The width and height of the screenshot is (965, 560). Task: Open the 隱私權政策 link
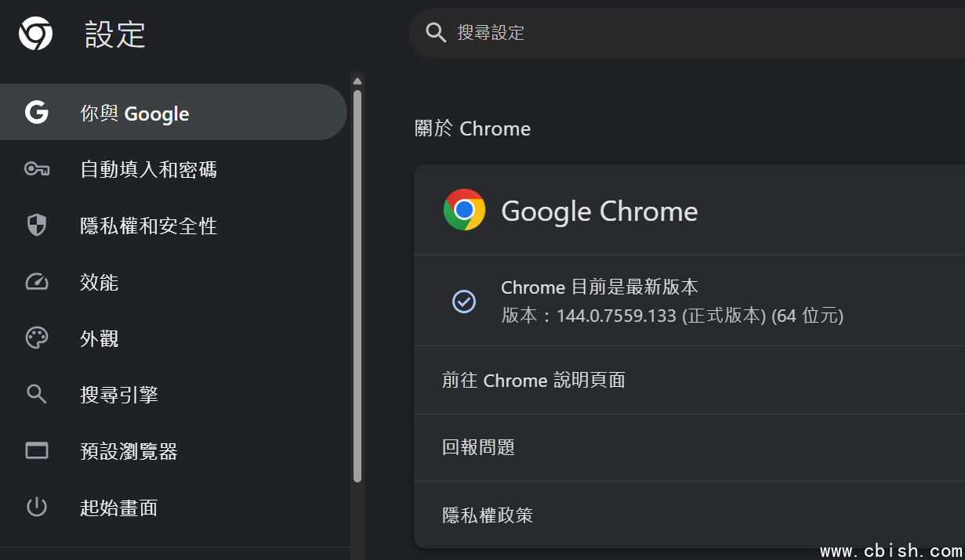click(x=488, y=515)
